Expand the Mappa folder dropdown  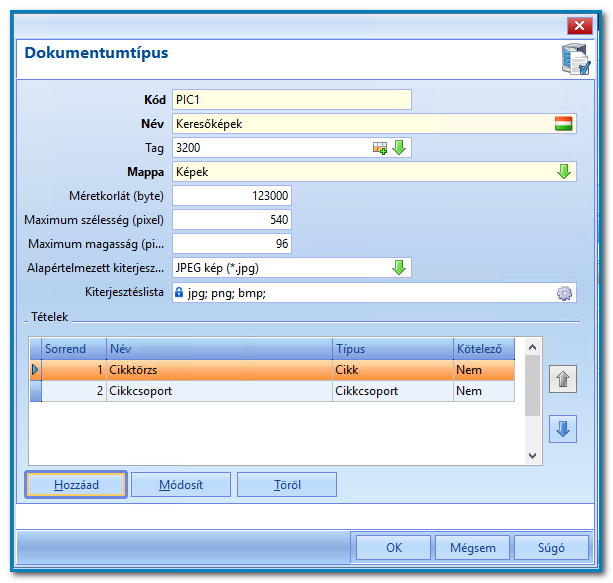tap(563, 172)
